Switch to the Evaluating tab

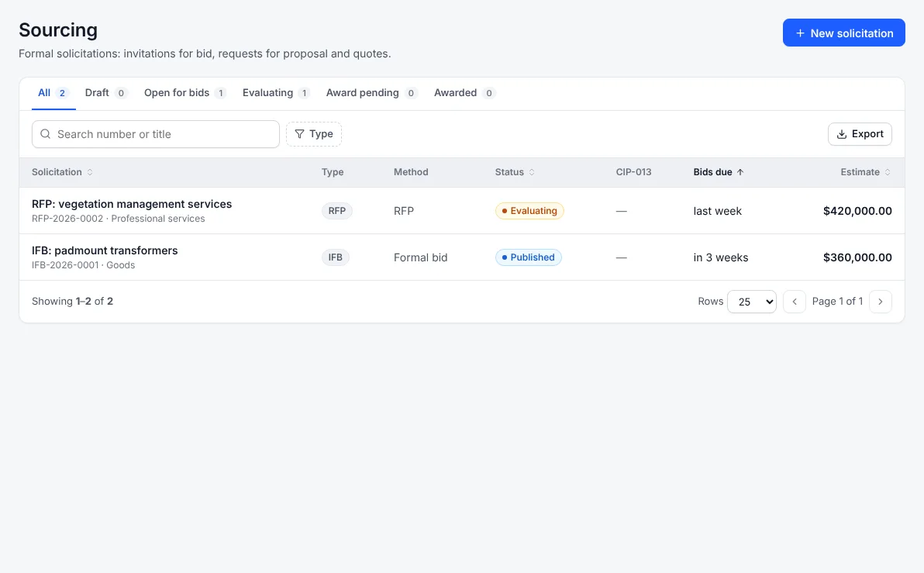point(276,93)
